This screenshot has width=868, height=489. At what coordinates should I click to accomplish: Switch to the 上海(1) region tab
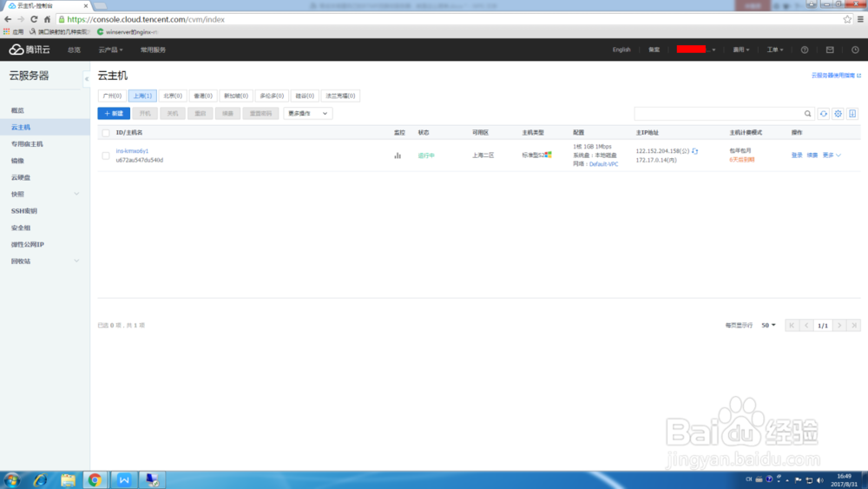click(142, 96)
